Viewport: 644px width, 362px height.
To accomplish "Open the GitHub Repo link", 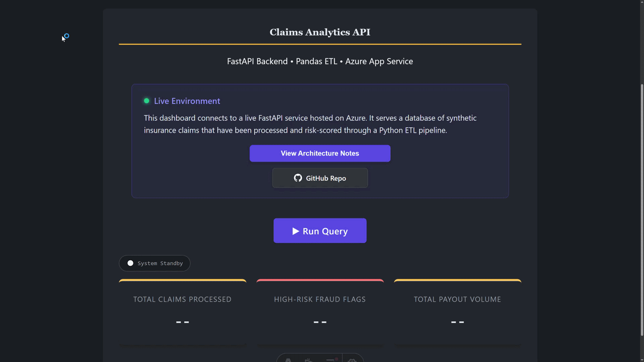I will tap(320, 178).
